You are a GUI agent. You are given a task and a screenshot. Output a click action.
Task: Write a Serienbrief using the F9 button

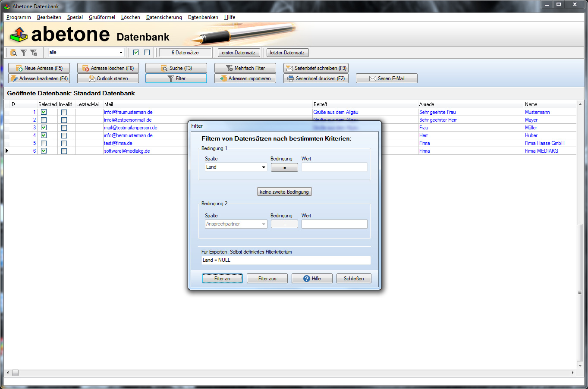pos(316,68)
